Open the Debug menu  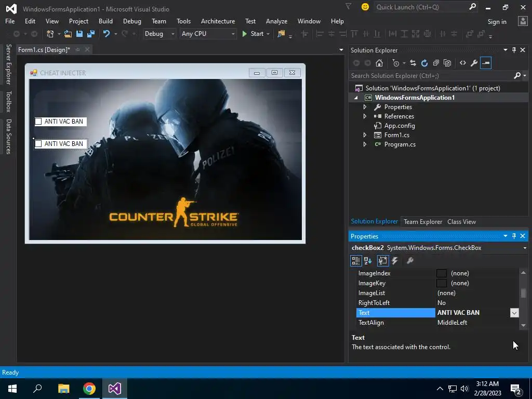[x=132, y=21]
